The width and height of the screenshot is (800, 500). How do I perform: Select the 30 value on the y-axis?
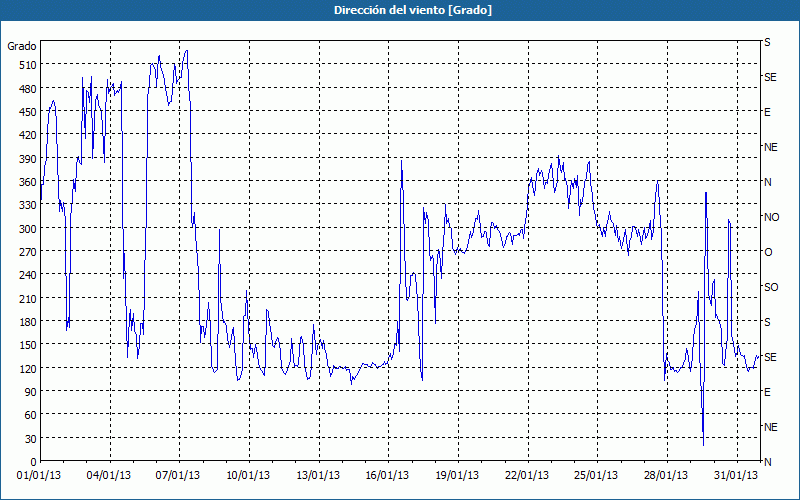[30, 439]
